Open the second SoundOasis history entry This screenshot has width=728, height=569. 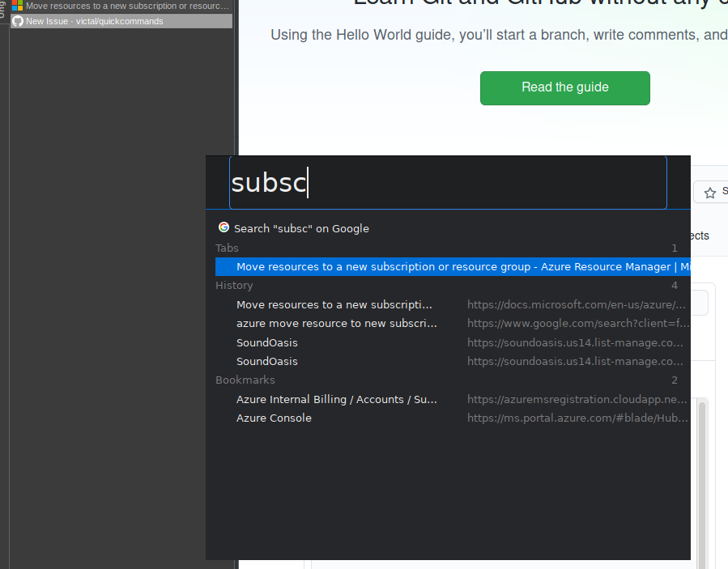(x=267, y=362)
